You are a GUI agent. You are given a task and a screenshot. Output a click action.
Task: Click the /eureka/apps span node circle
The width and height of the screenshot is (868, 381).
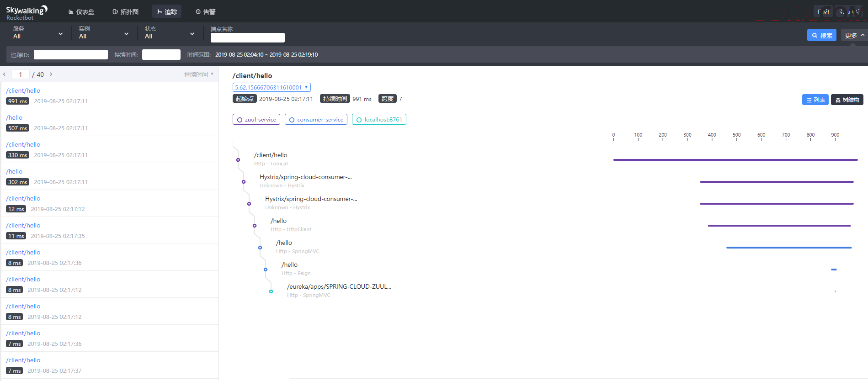coord(271,291)
